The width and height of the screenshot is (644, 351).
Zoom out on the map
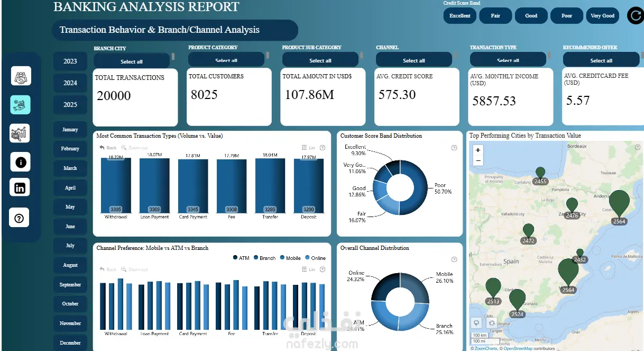(478, 160)
